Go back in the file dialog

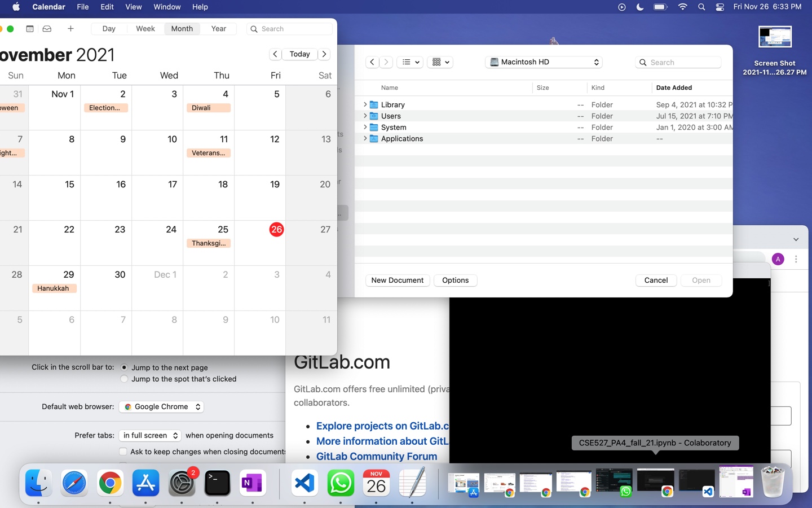pyautogui.click(x=372, y=62)
